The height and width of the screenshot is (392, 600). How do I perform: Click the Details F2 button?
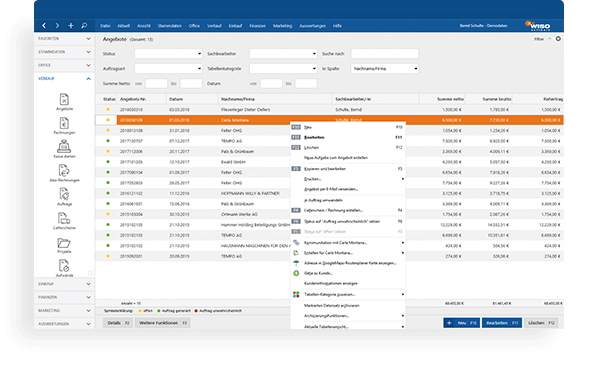(118, 323)
